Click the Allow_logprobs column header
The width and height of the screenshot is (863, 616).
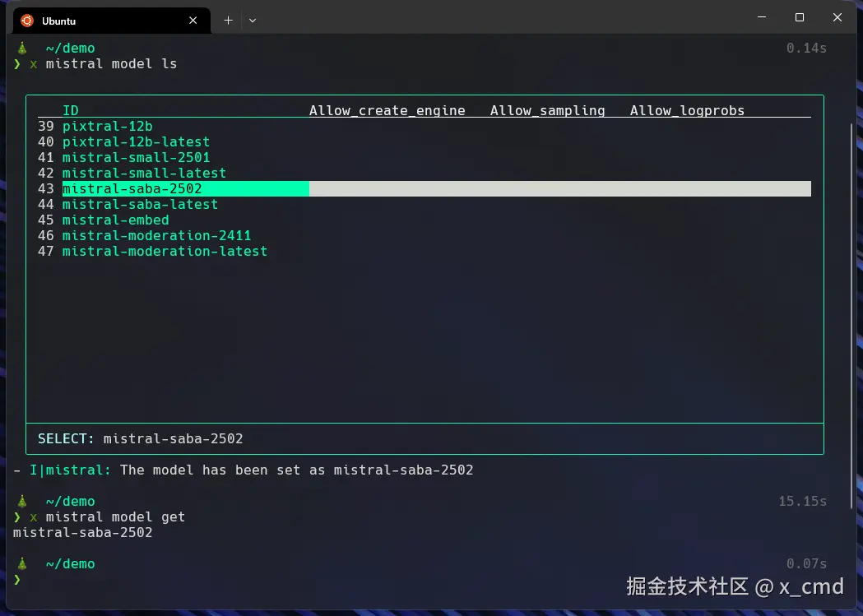(687, 110)
